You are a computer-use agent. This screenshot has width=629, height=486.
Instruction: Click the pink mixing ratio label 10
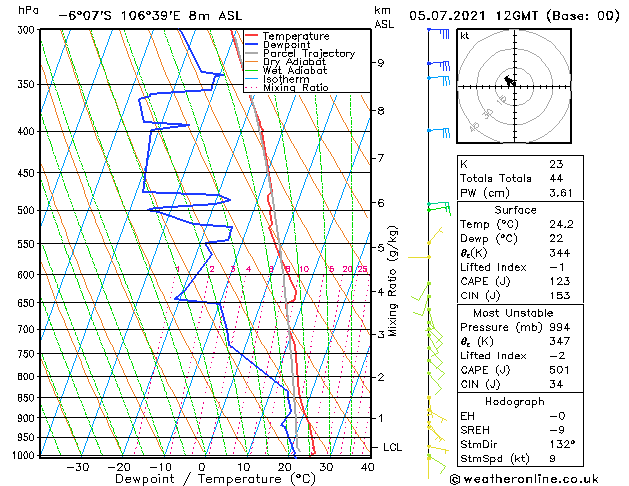coord(304,269)
